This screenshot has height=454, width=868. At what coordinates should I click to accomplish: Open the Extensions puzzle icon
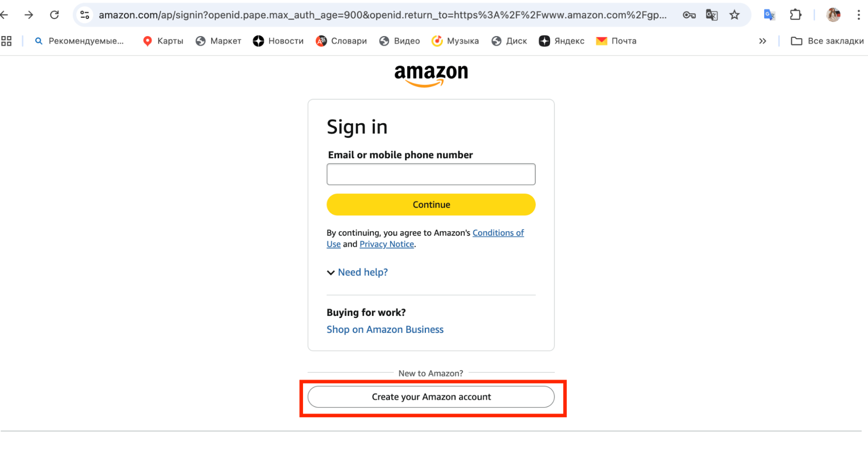click(x=795, y=15)
